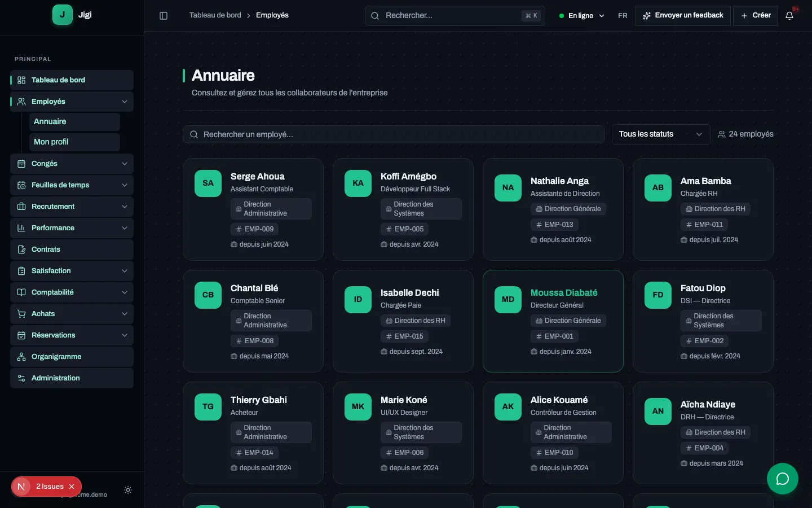Click the global Rechercher search box
The width and height of the screenshot is (812, 508).
tap(455, 16)
